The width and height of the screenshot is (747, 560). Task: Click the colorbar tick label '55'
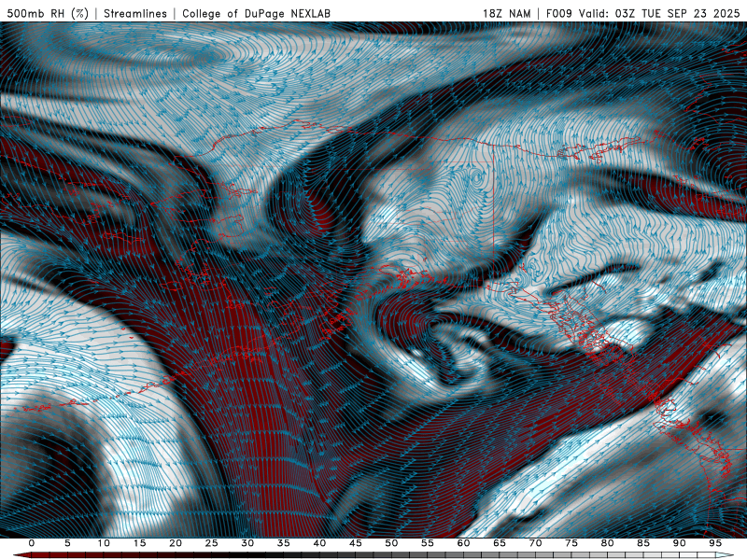pos(428,543)
